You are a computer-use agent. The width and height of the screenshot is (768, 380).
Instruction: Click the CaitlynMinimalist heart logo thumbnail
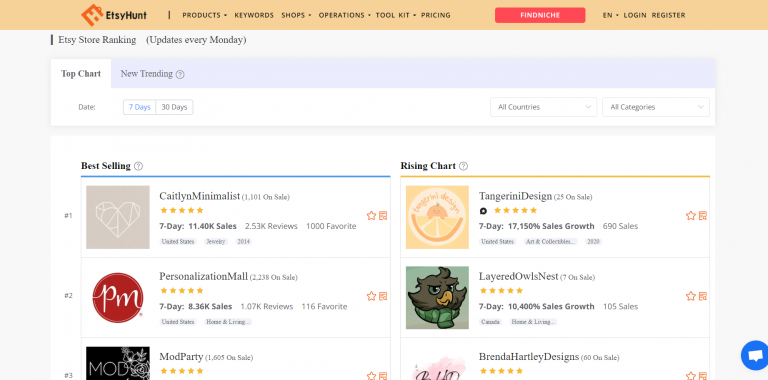click(x=118, y=217)
